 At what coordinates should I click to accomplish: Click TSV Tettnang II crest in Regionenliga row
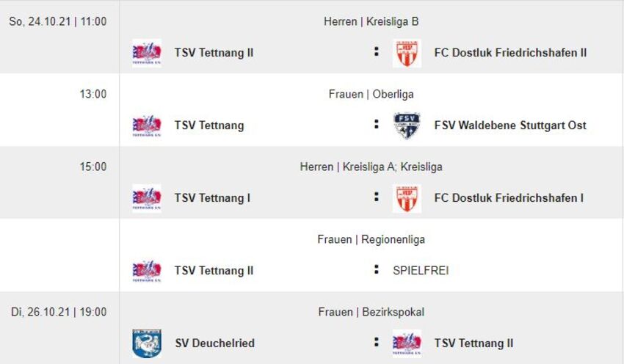(147, 271)
